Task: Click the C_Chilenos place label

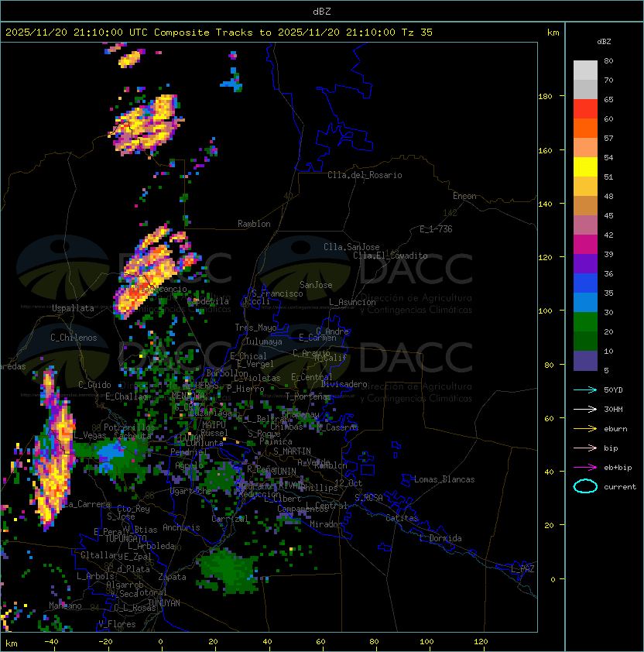Action: point(74,338)
